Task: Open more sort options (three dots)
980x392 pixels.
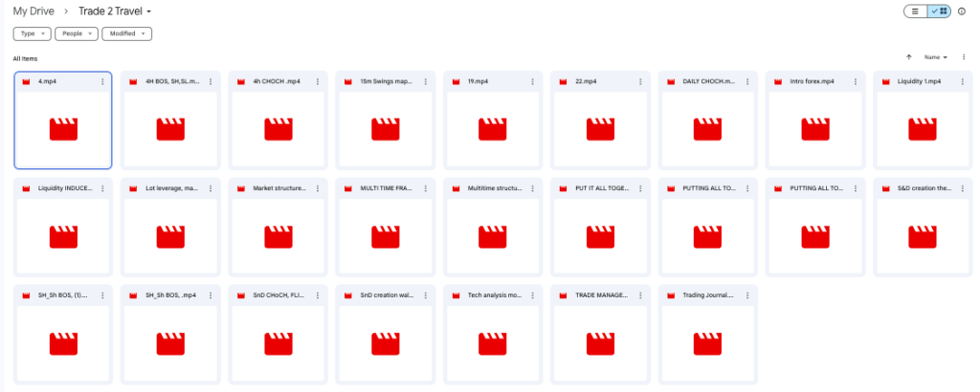Action: [x=962, y=57]
